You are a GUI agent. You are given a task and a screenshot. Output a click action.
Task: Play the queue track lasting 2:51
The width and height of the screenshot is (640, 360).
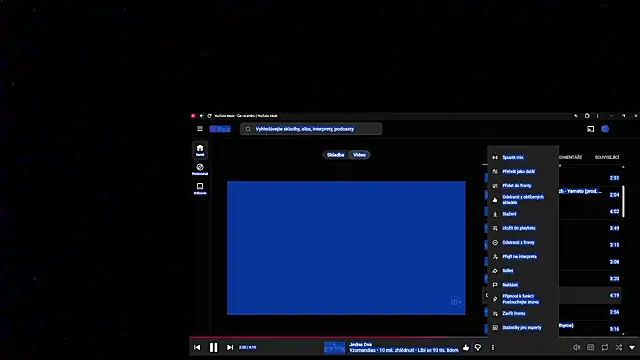click(590, 178)
